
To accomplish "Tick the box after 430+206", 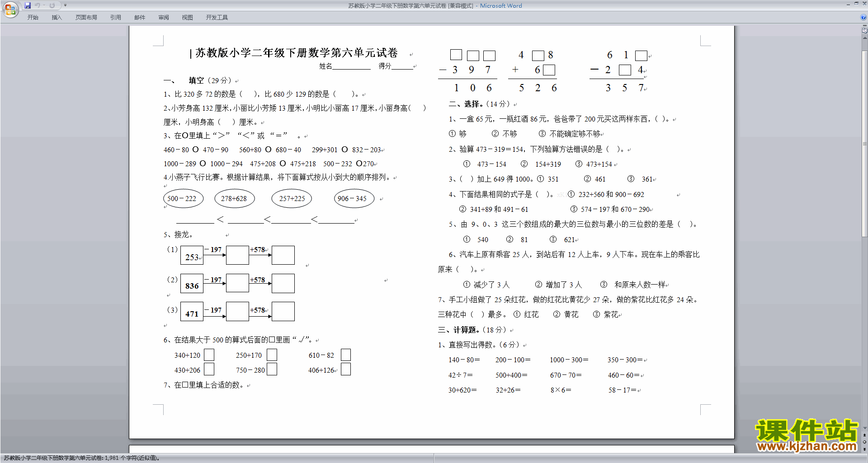I will [209, 369].
